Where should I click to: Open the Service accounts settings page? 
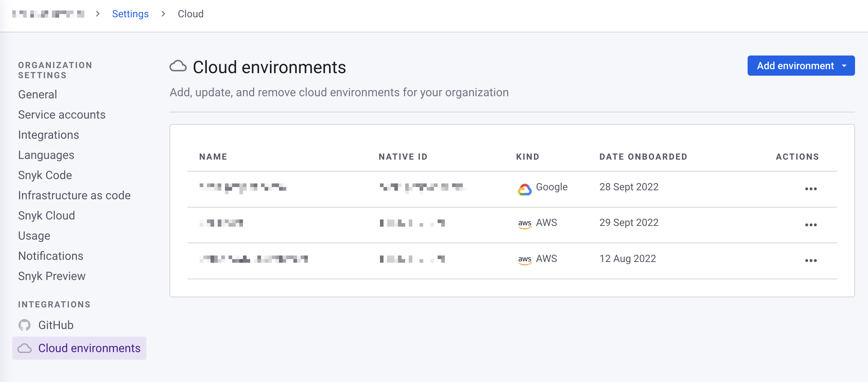[x=62, y=115]
